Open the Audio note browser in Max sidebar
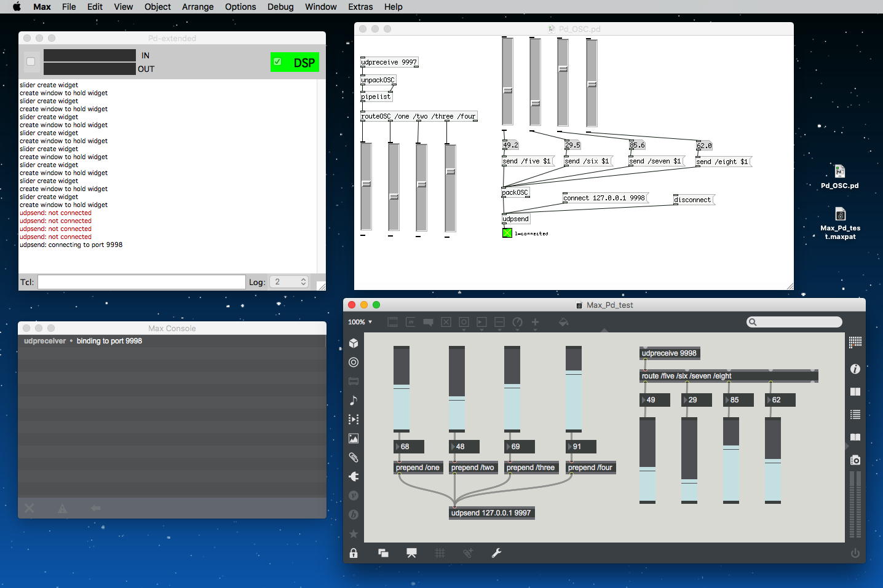883x588 pixels. [354, 401]
